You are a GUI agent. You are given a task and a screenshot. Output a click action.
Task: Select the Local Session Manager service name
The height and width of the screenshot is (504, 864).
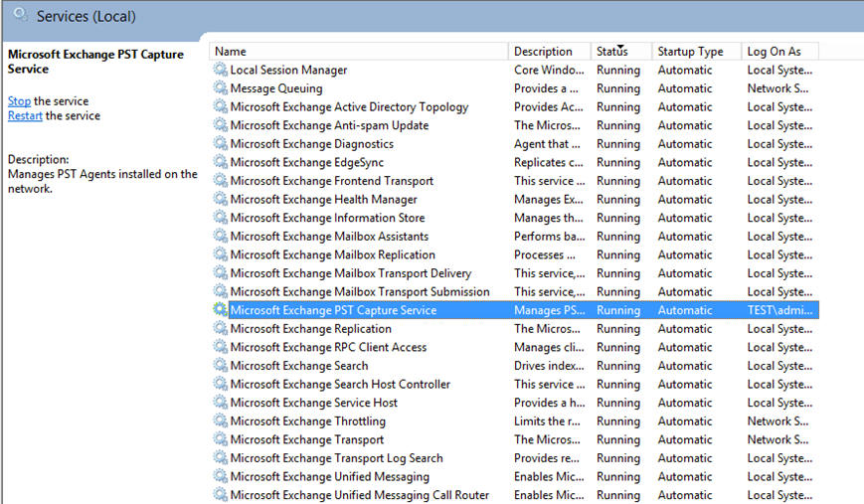coord(288,70)
